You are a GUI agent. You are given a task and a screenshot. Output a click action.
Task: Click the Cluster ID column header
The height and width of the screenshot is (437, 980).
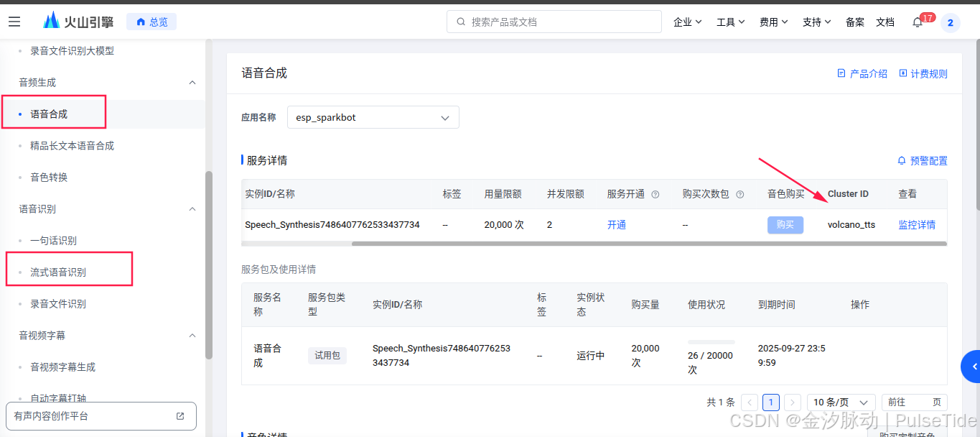coord(848,194)
